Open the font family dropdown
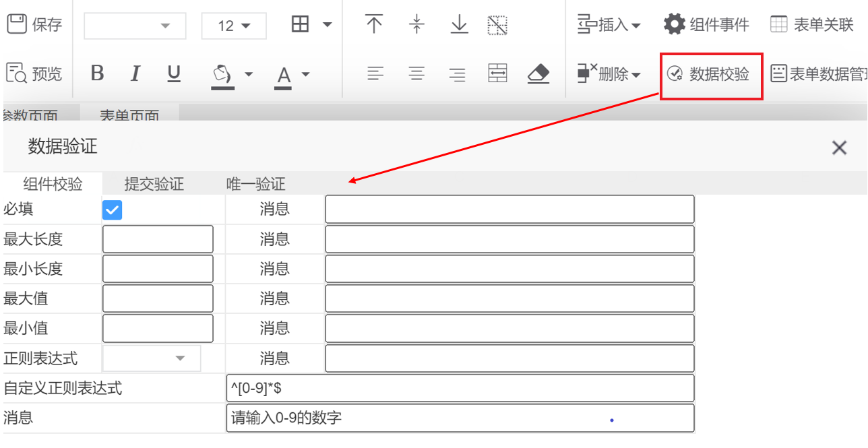This screenshot has height=448, width=868. point(135,26)
